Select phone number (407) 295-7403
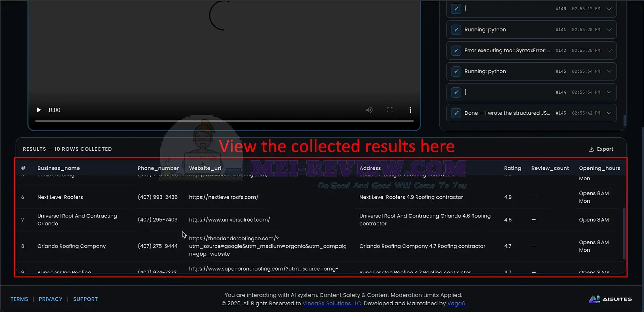Viewport: 644px width, 312px height. coord(157,220)
